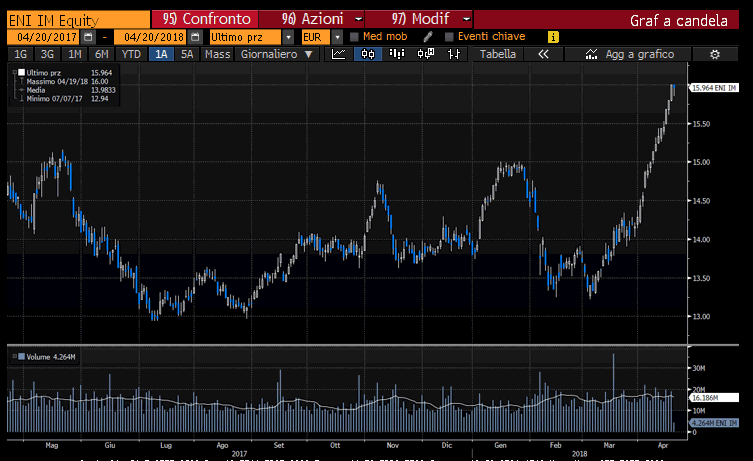The width and height of the screenshot is (753, 461).
Task: Click the ENI IM Equity security field
Action: [x=78, y=20]
